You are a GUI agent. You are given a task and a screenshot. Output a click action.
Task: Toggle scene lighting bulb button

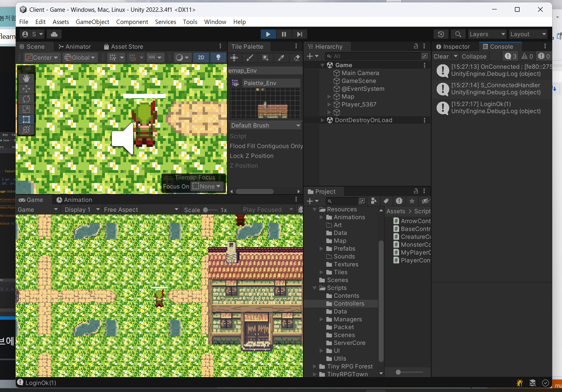[218, 58]
